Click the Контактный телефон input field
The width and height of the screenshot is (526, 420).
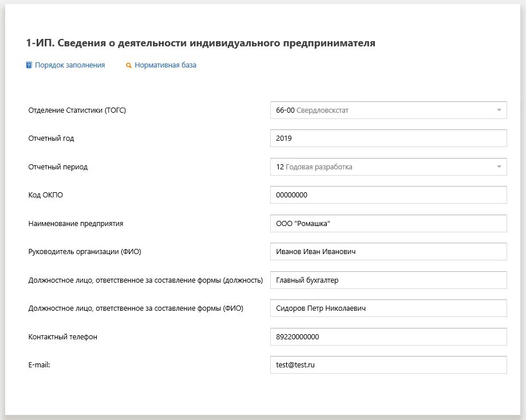coord(389,337)
